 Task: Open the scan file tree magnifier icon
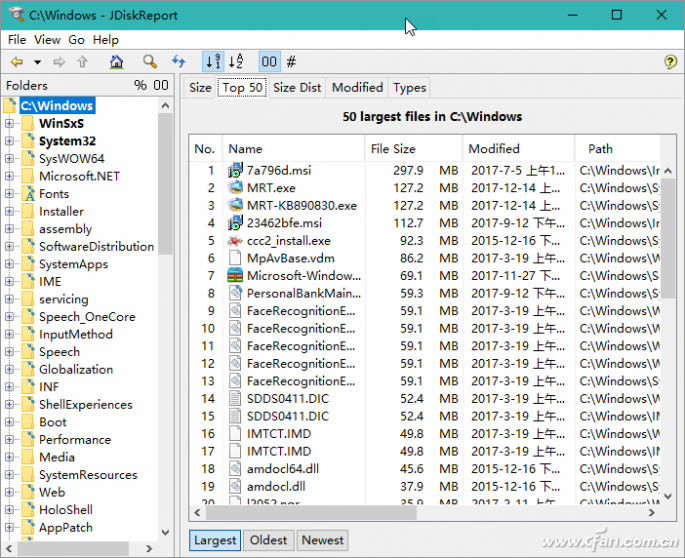pos(150,62)
